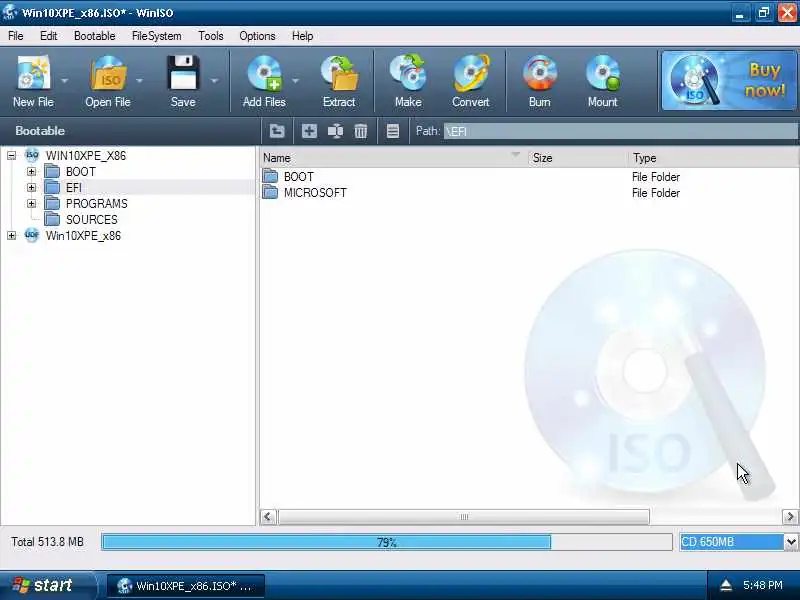Click the new folder plus icon

point(309,131)
